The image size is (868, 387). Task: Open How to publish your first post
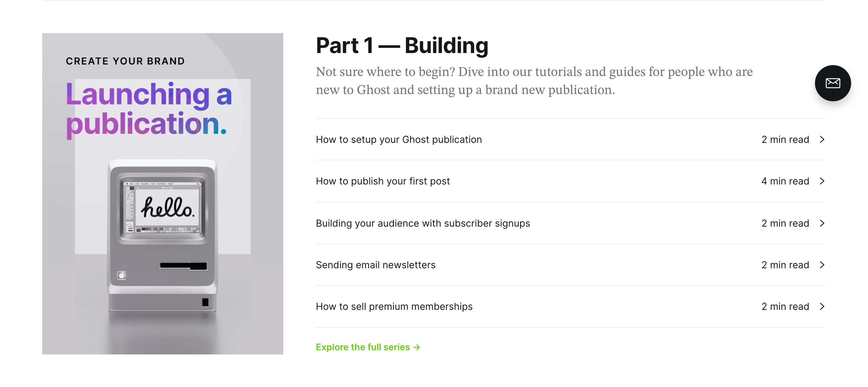tap(383, 181)
